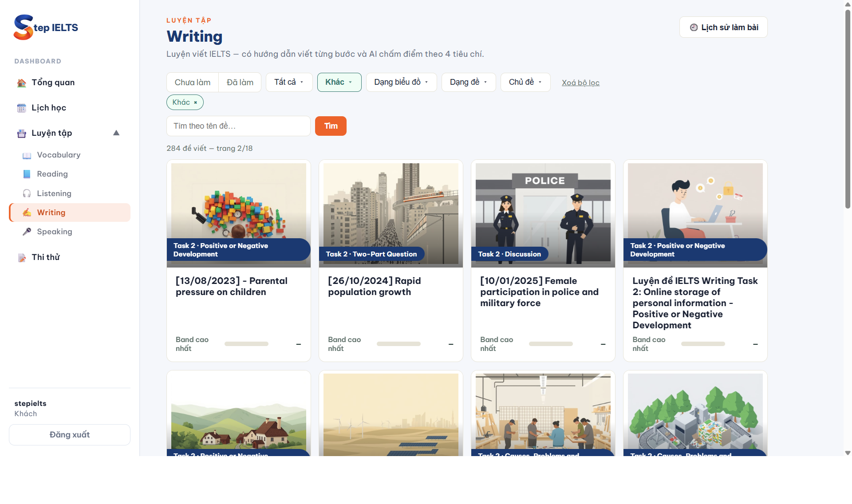Open the Tất cả dropdown
Screen dimensions: 852x504
(x=289, y=83)
